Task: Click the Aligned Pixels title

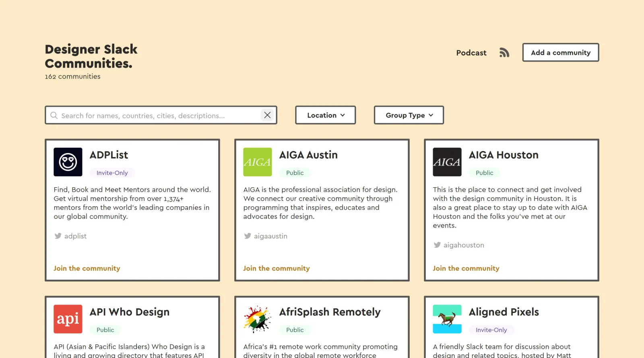Action: [x=504, y=312]
